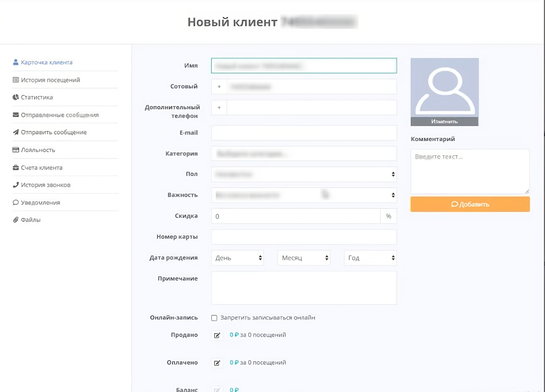This screenshot has height=392, width=545.
Task: Click Изменить under the avatar photo
Action: coord(444,122)
